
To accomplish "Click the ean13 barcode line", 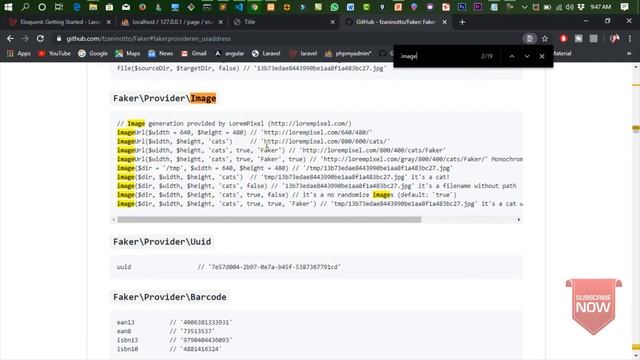I will point(174,322).
